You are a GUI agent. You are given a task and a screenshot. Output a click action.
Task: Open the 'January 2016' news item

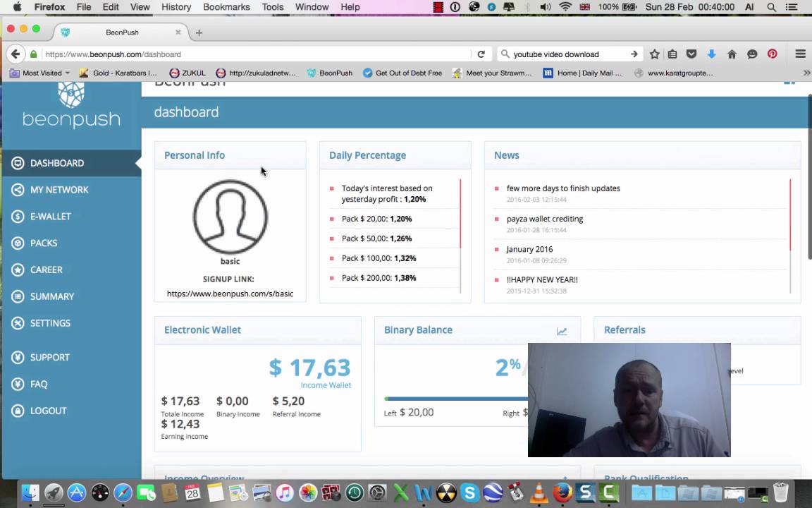click(529, 249)
